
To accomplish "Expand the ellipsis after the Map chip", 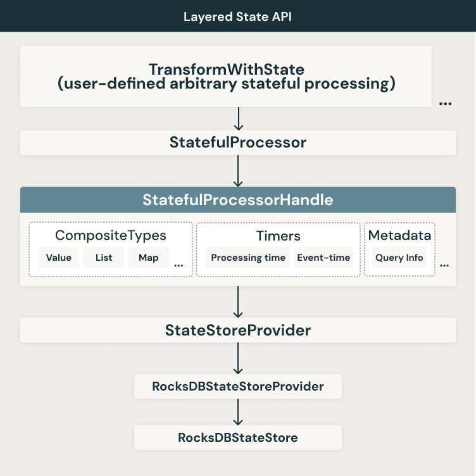I will tap(178, 266).
